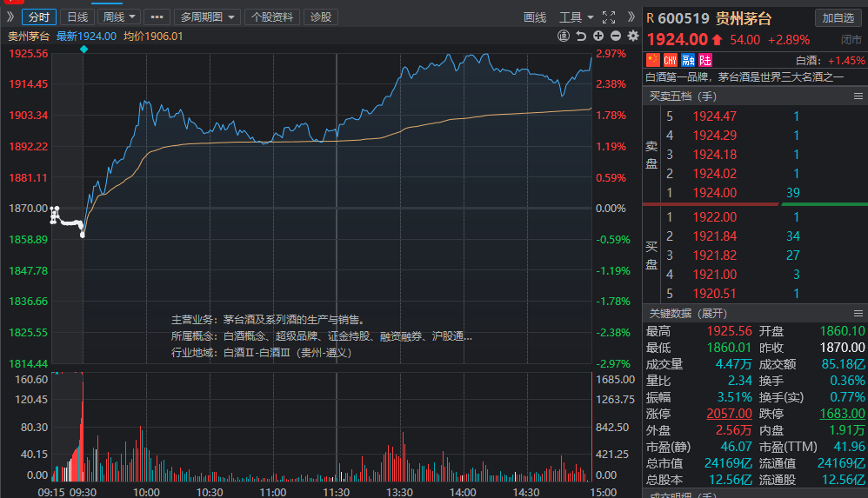868x498 pixels.
Task: Open 工具 tools dropdown
Action: point(576,17)
